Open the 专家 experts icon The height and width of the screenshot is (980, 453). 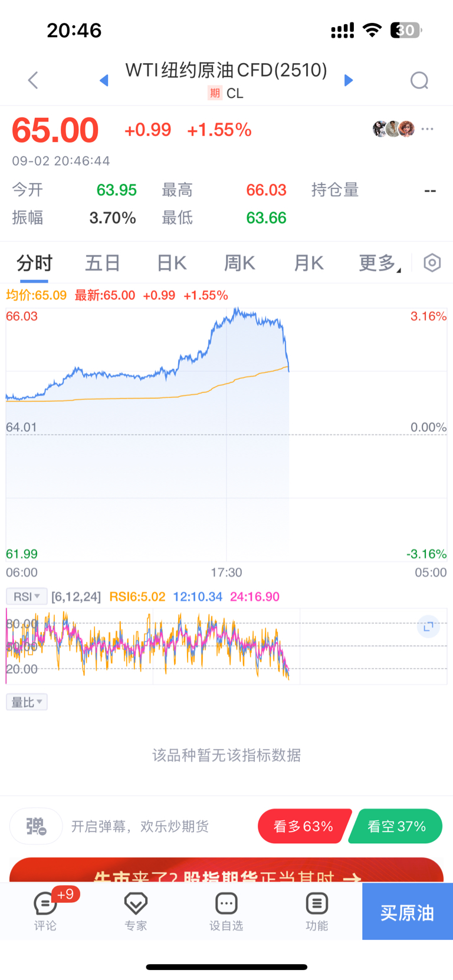136,910
